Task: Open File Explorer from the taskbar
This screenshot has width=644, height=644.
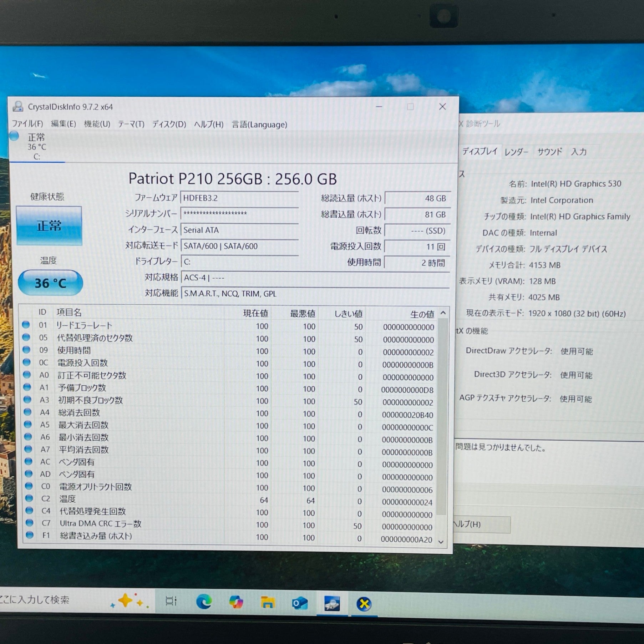Action: (x=268, y=602)
